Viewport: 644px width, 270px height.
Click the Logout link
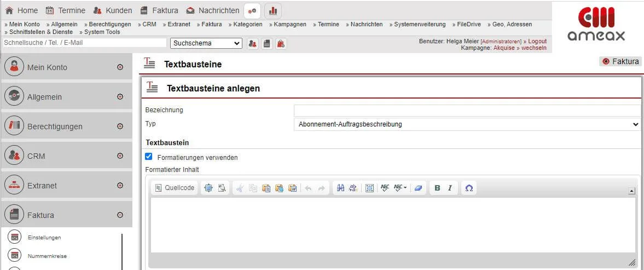[x=537, y=41]
